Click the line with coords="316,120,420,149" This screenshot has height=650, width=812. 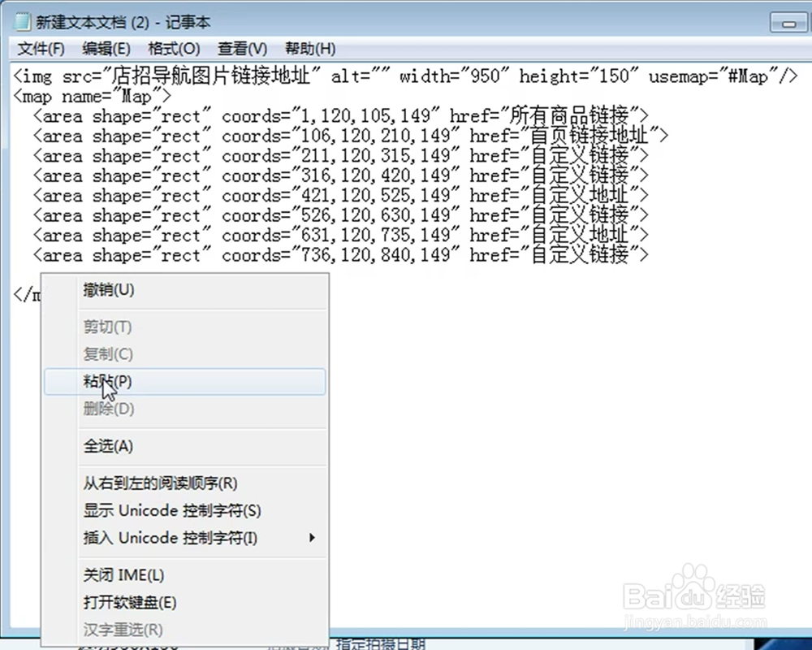340,175
